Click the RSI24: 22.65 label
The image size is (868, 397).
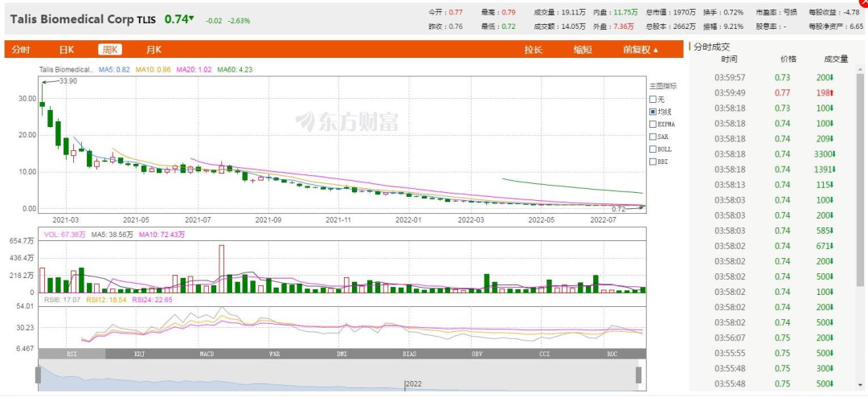tap(153, 300)
